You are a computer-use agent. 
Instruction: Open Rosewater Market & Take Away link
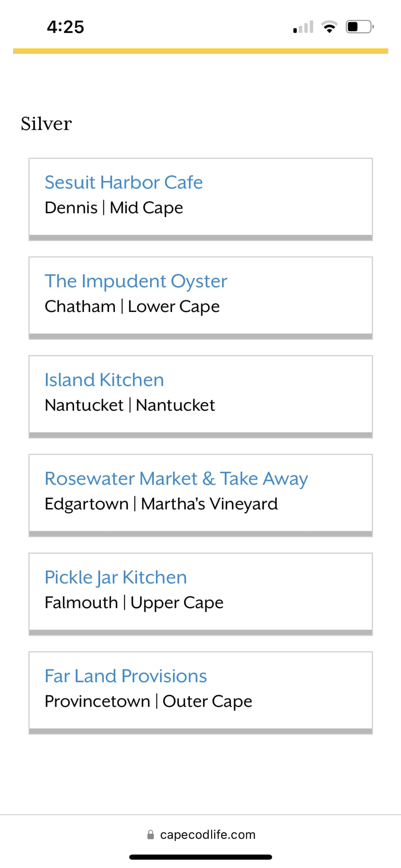[176, 479]
